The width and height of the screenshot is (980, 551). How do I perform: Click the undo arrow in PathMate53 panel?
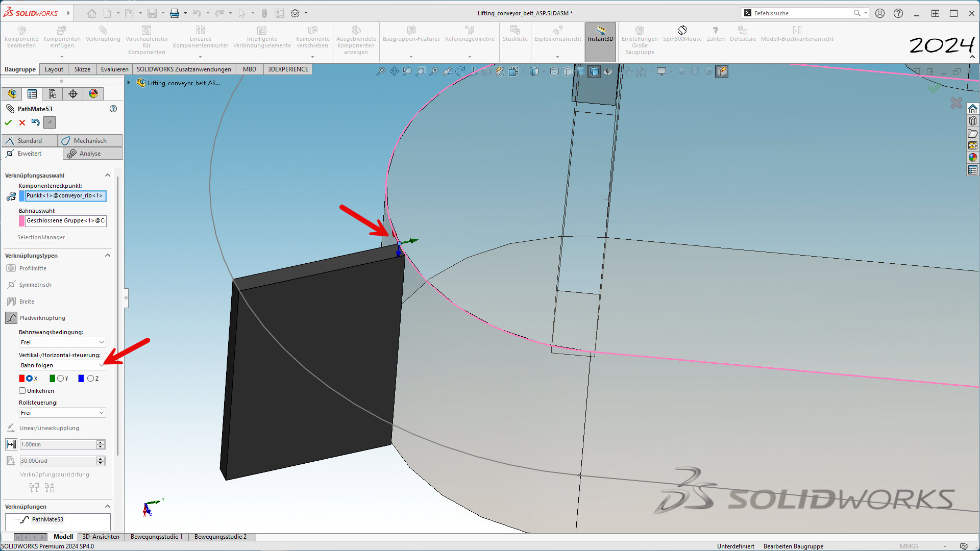tap(35, 122)
